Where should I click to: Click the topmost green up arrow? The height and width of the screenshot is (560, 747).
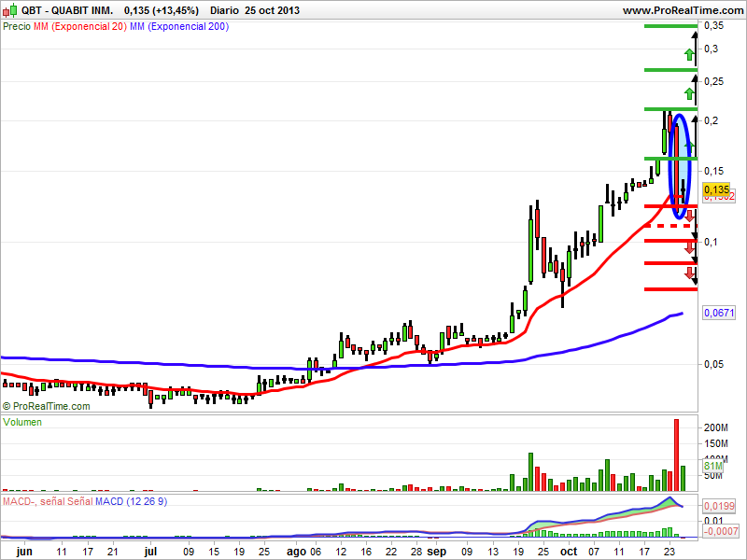click(689, 52)
